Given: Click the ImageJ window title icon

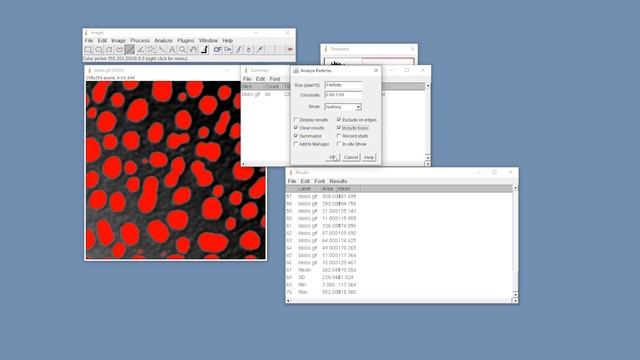Looking at the screenshot, I should point(86,32).
